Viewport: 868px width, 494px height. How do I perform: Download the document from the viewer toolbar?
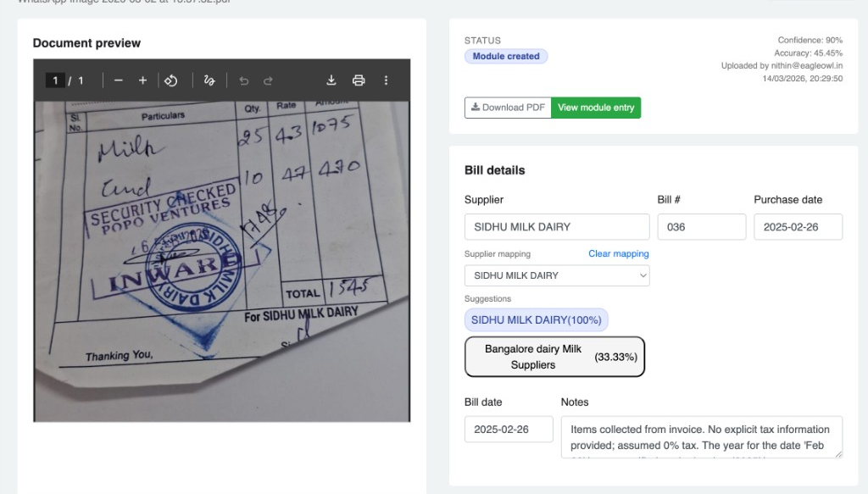[x=331, y=80]
